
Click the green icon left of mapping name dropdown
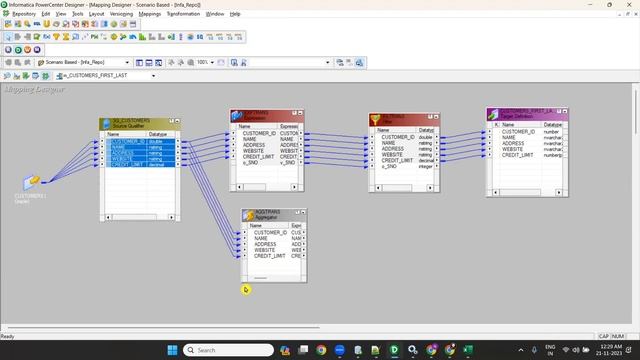[45, 76]
